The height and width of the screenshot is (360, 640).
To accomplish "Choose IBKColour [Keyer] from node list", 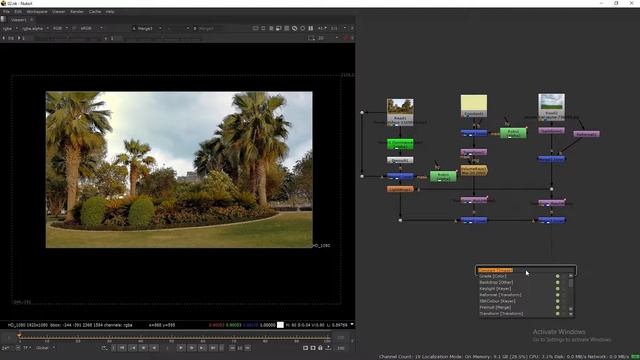I will pyautogui.click(x=497, y=301).
